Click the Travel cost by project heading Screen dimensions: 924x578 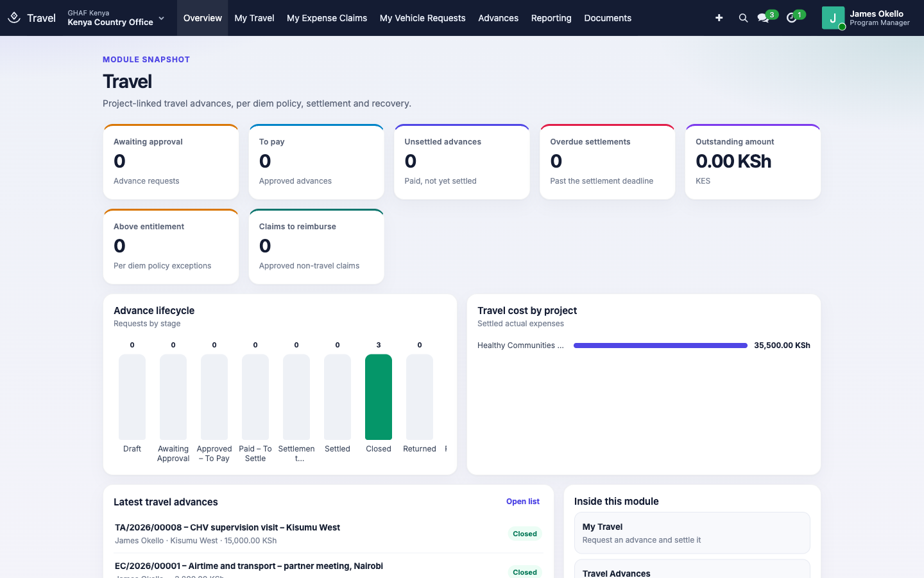[x=527, y=311]
